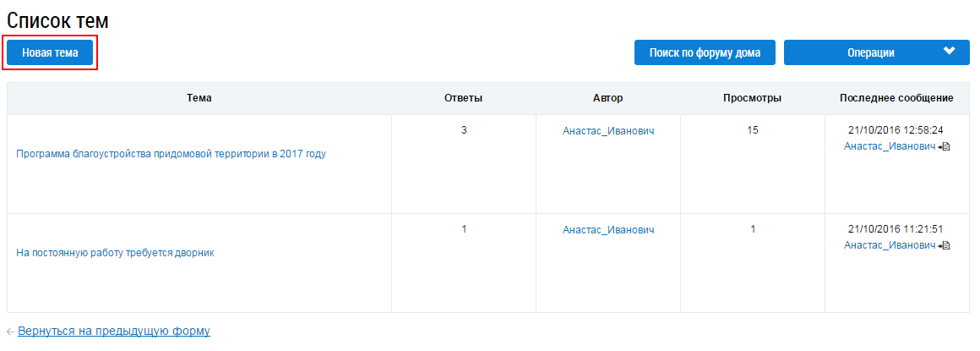
Task: Open author Анастас_Иванович in Автор column, благоустройства row
Action: tap(608, 131)
